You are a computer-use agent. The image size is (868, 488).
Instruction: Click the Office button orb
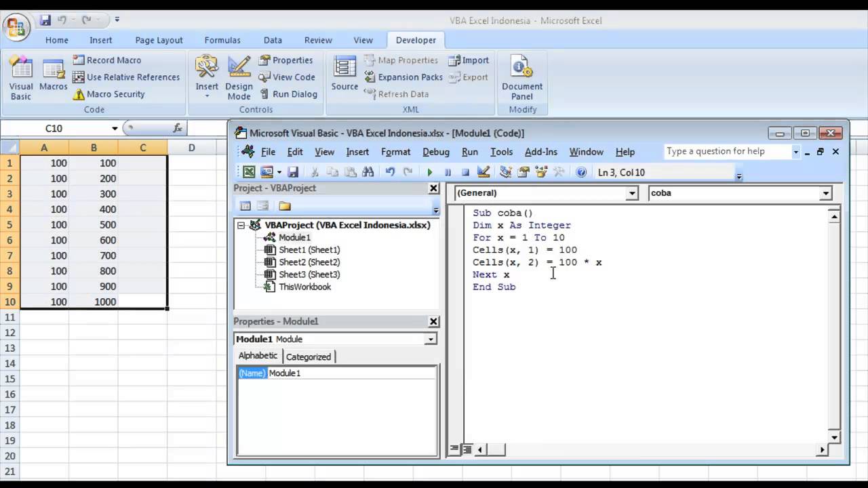tap(15, 28)
